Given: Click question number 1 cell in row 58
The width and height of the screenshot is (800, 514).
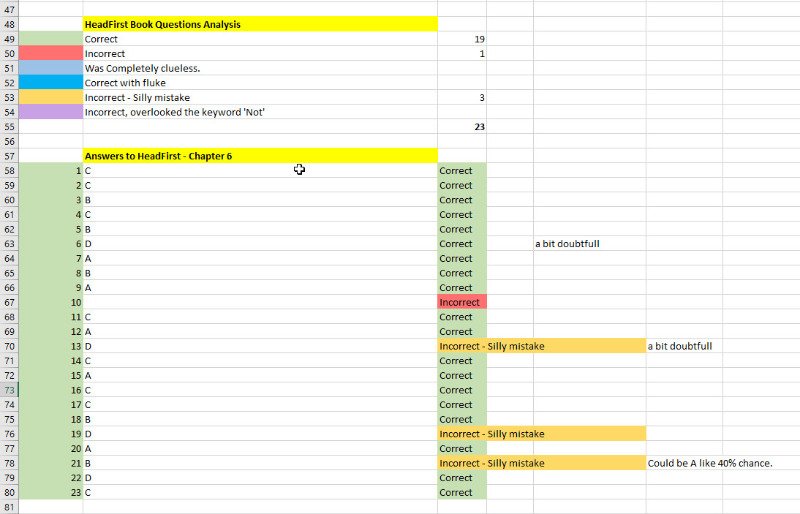Looking at the screenshot, I should pyautogui.click(x=51, y=170).
